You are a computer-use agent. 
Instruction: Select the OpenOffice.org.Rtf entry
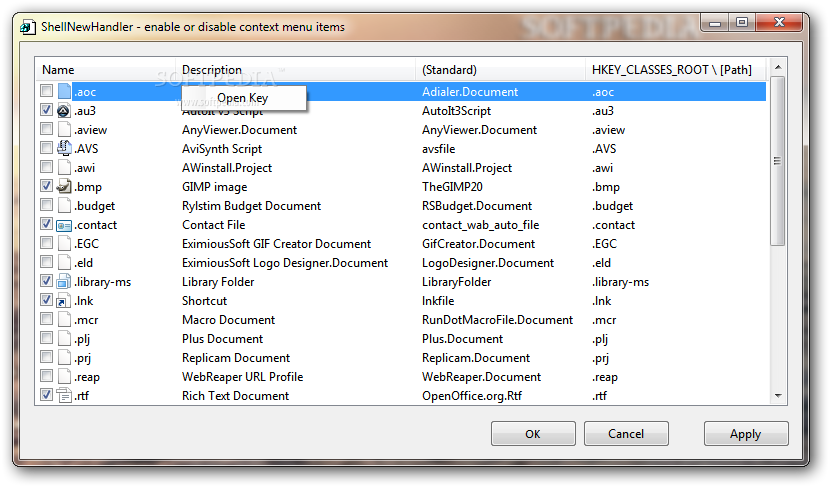tap(472, 396)
